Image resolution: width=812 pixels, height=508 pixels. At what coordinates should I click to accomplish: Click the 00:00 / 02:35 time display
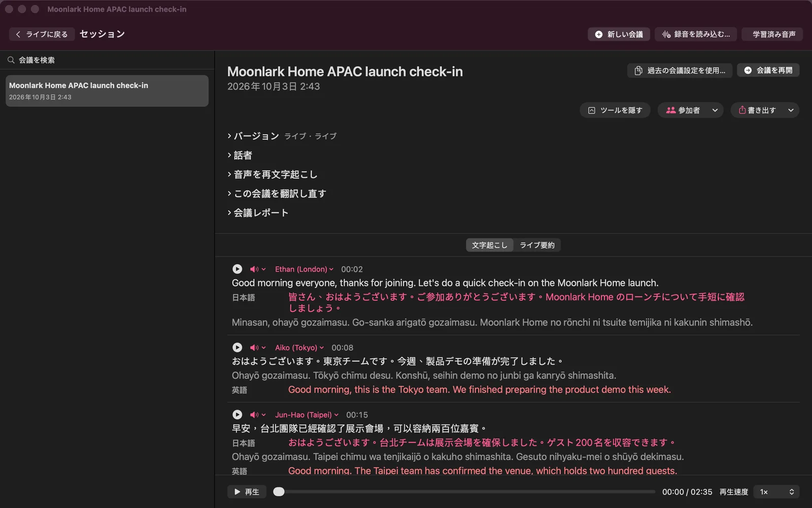(687, 492)
